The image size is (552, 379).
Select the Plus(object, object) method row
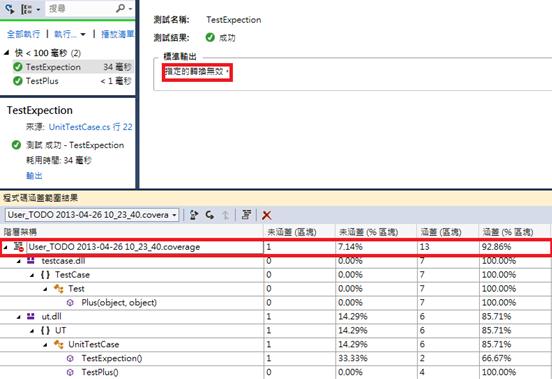click(275, 303)
